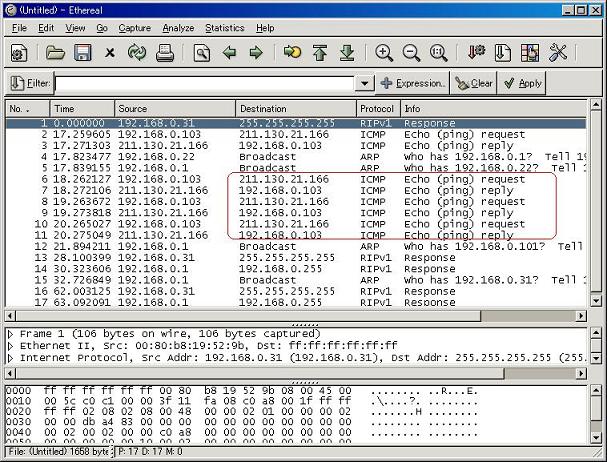
Task: Save the capture with the floppy icon
Action: coord(82,53)
